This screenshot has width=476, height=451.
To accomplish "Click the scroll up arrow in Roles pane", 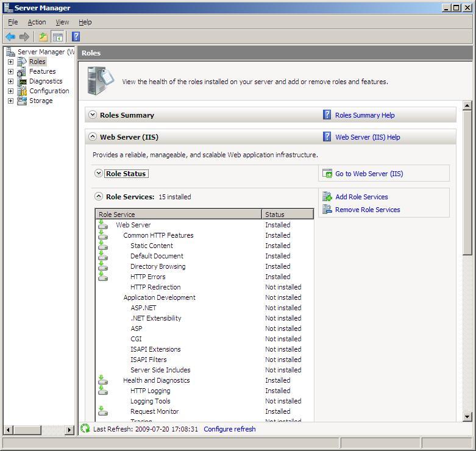I will [467, 105].
